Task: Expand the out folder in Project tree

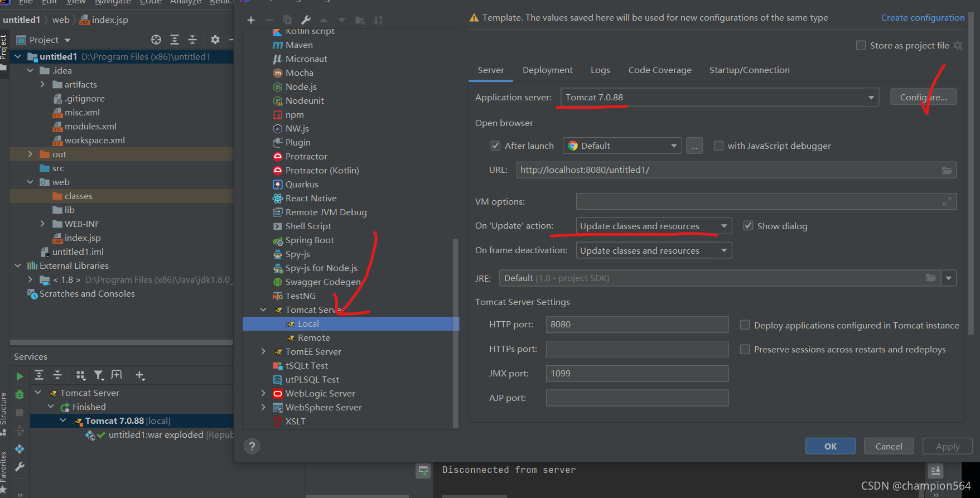Action: coord(30,154)
